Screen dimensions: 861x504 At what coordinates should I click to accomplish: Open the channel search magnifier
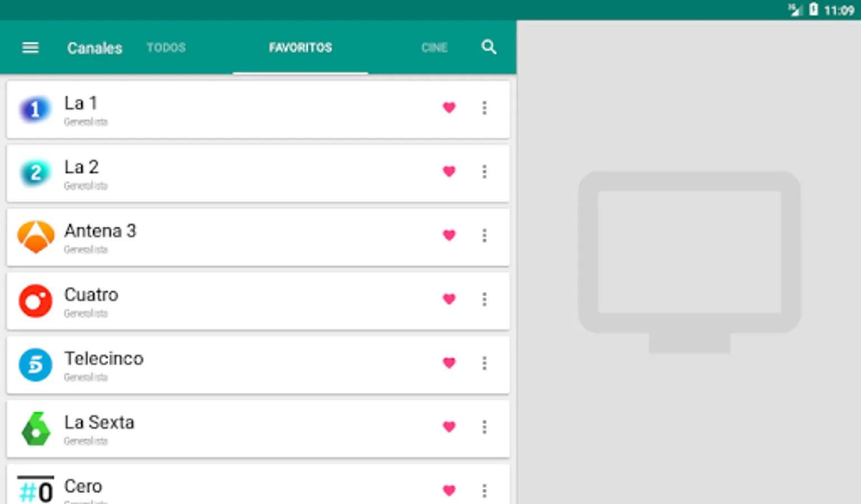click(489, 47)
